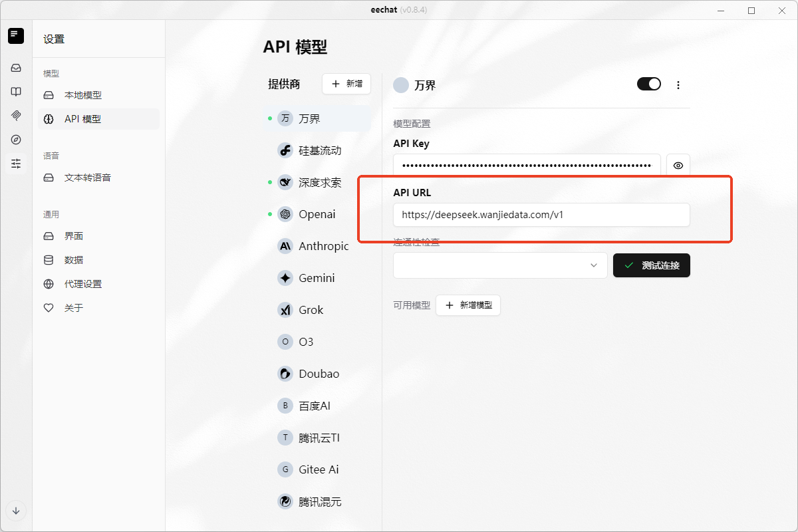Viewport: 798px width, 532px height.
Task: Open the compass discover icon
Action: pyautogui.click(x=16, y=140)
